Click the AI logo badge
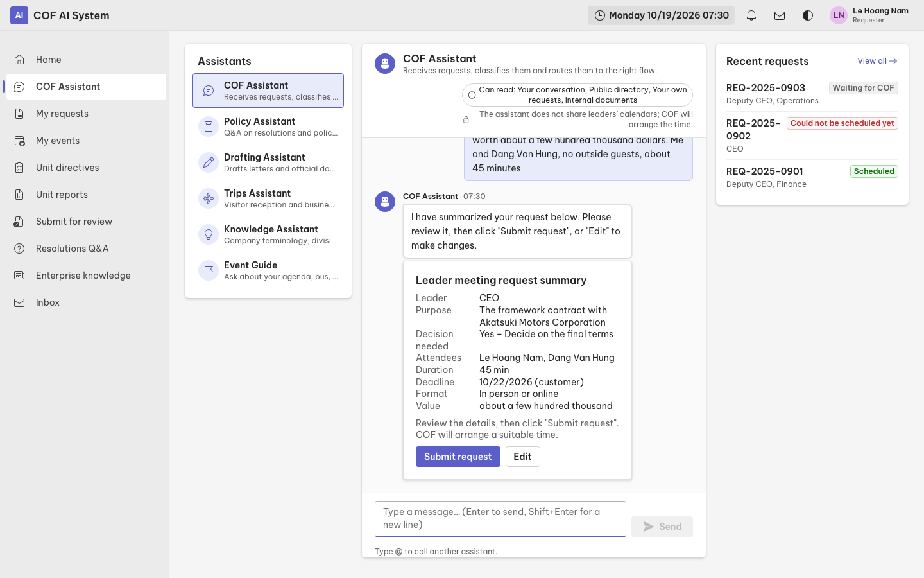Viewport: 924px width, 578px height. click(x=19, y=15)
